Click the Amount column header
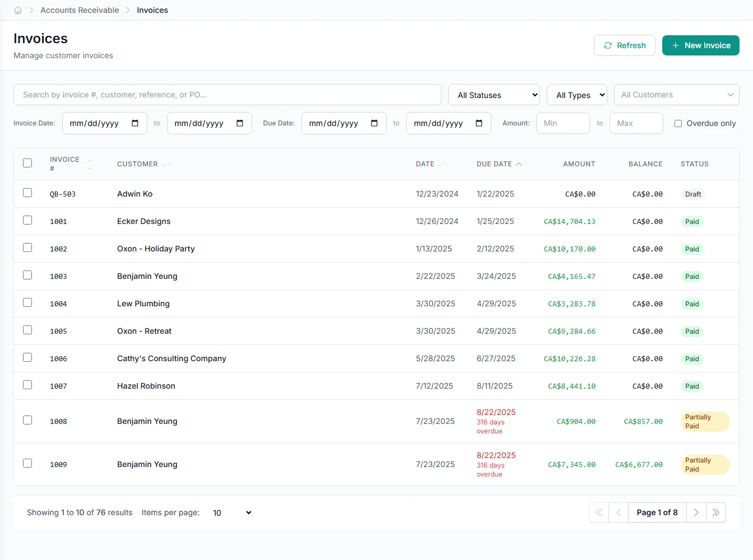 579,164
